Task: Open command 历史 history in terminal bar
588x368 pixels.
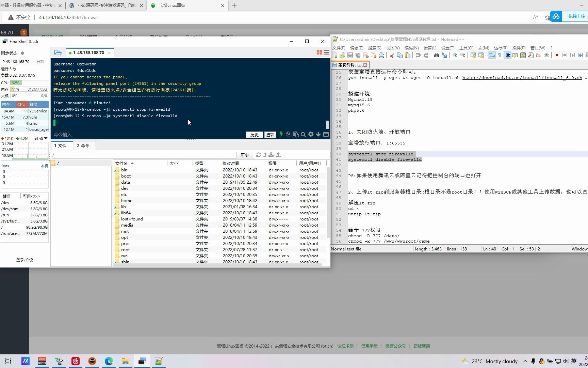Action: [255, 135]
